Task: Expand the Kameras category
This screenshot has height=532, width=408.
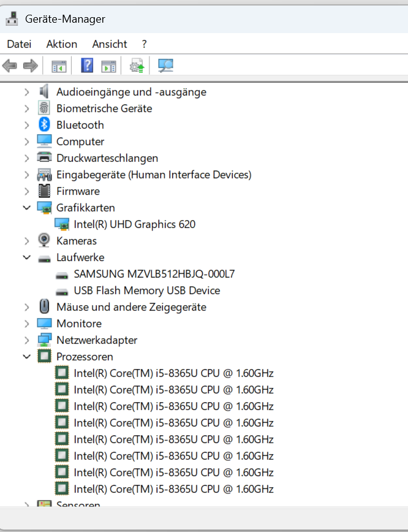Action: (27, 241)
